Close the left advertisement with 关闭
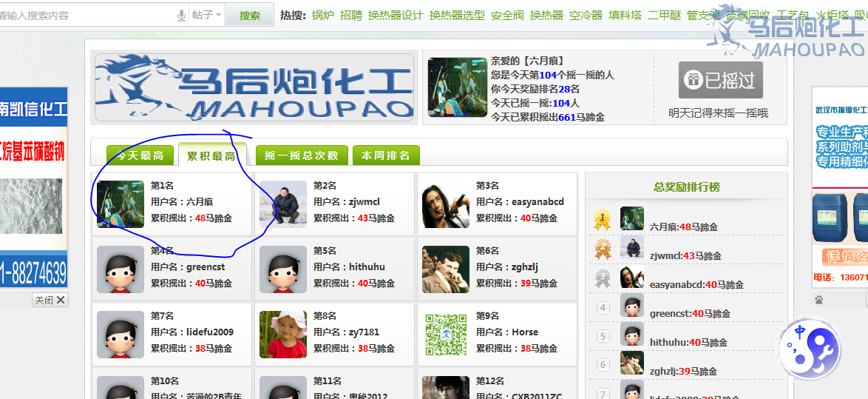 tap(50, 300)
